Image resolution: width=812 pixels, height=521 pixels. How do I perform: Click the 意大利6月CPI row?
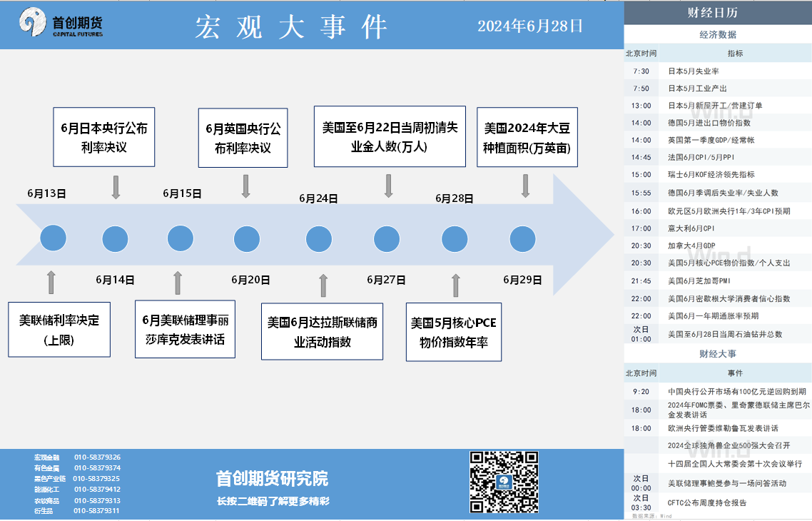718,228
